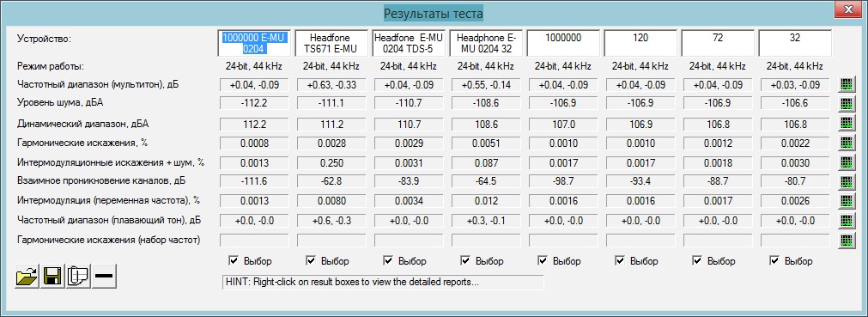Click the Headfone TS671 E-MU name field
The height and width of the screenshot is (317, 868).
click(x=331, y=43)
